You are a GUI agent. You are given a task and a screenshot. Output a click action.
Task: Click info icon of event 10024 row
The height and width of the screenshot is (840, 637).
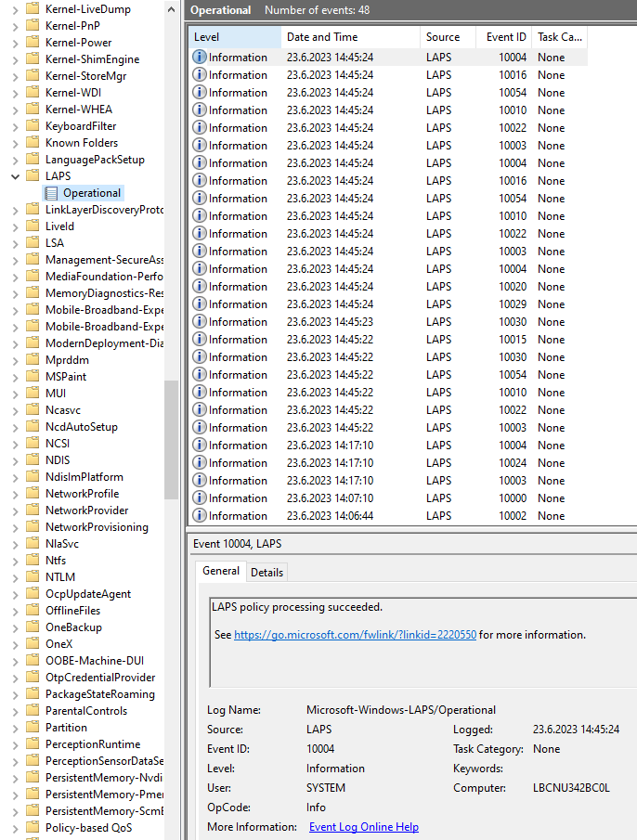[x=200, y=462]
